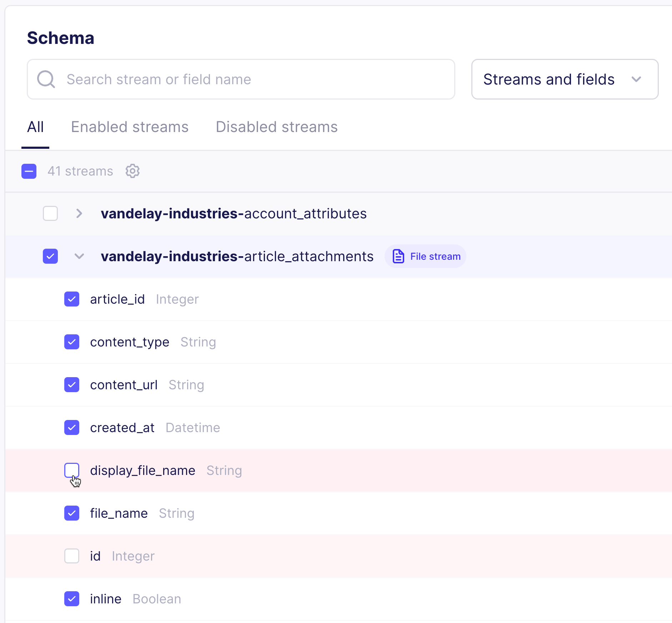Uncheck the file_name field

72,513
